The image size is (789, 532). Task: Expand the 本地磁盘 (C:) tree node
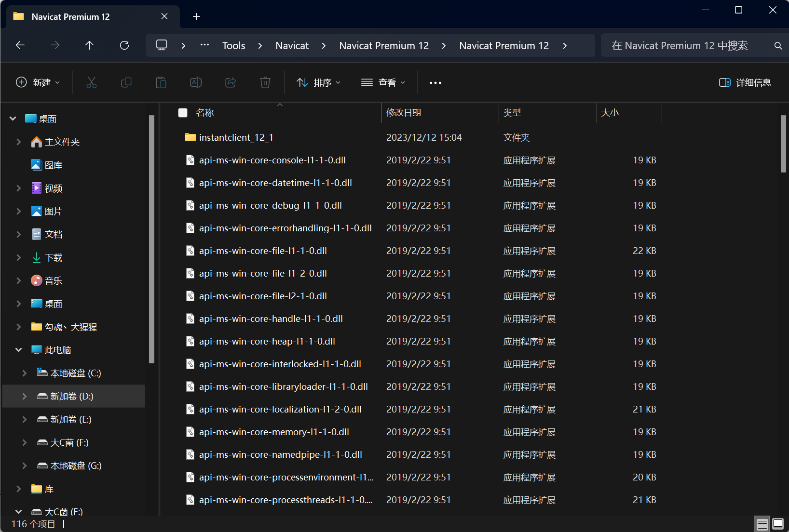[25, 373]
